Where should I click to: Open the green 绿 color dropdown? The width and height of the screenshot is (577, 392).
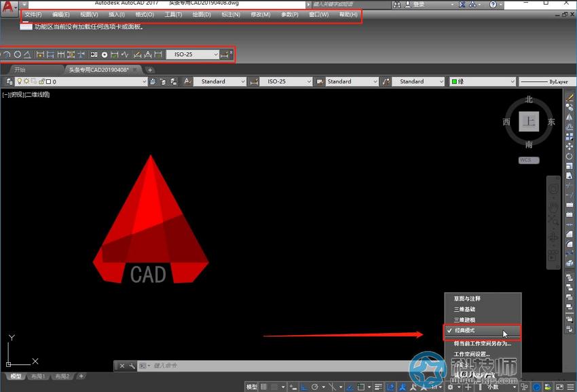pos(483,81)
